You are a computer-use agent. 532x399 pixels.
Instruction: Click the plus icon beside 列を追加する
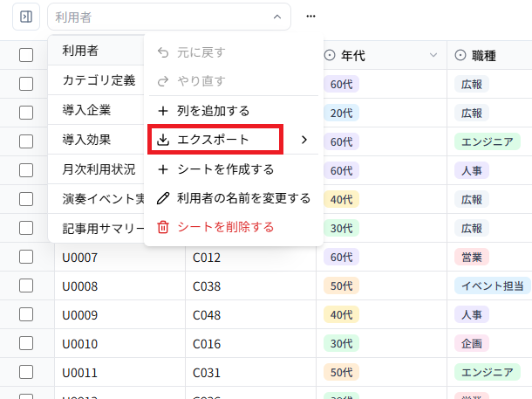pyautogui.click(x=163, y=111)
